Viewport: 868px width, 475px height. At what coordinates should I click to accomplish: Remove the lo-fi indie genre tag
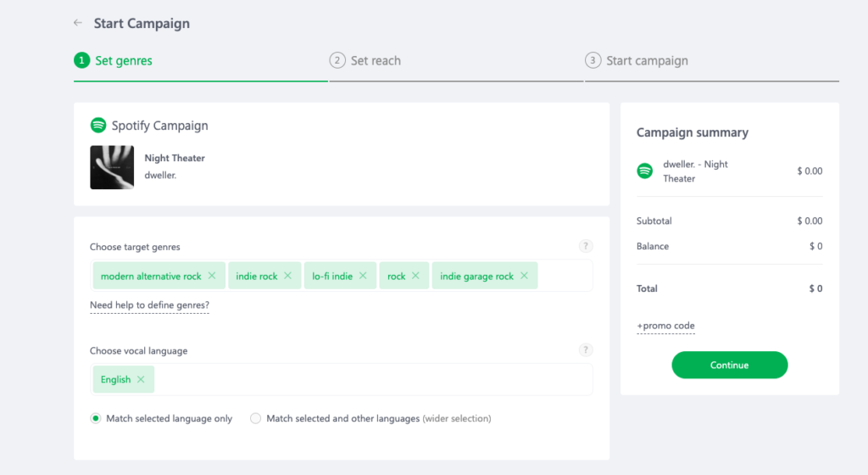pos(363,276)
